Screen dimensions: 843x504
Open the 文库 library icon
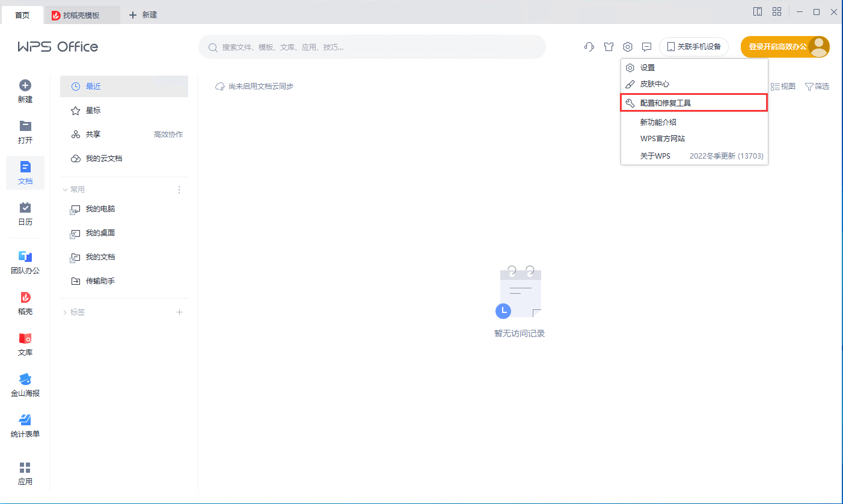25,338
